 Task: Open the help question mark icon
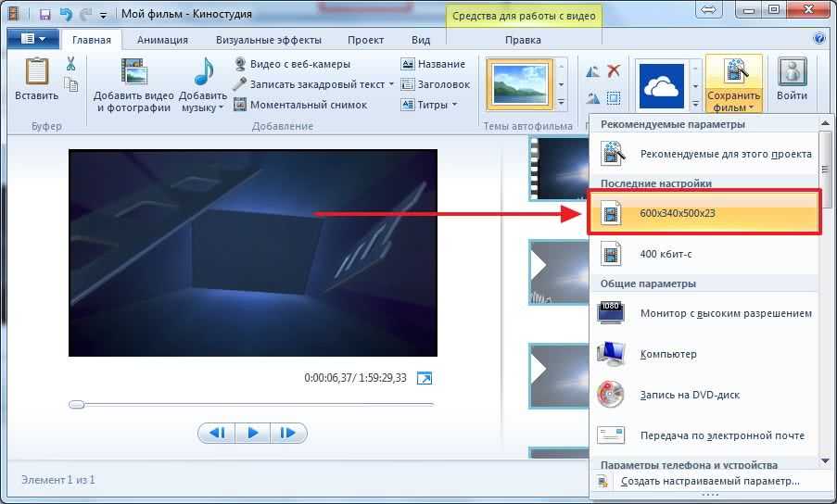coord(818,38)
